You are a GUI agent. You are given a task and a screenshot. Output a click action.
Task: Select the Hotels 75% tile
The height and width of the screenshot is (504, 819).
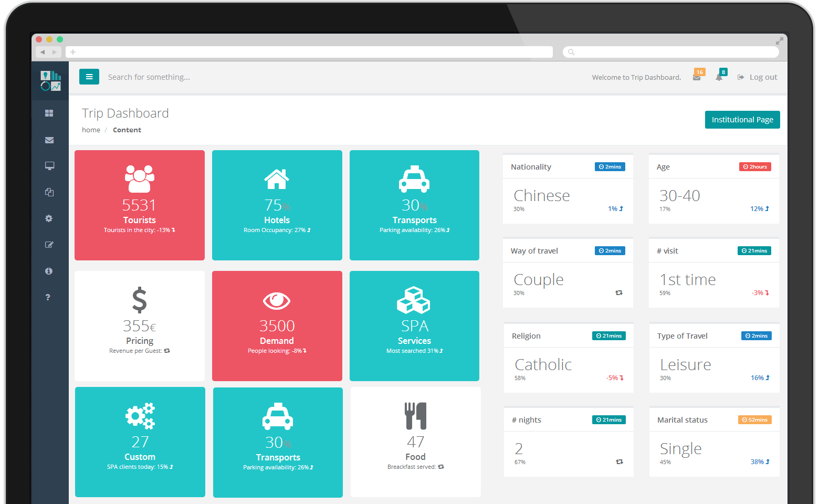pos(277,205)
